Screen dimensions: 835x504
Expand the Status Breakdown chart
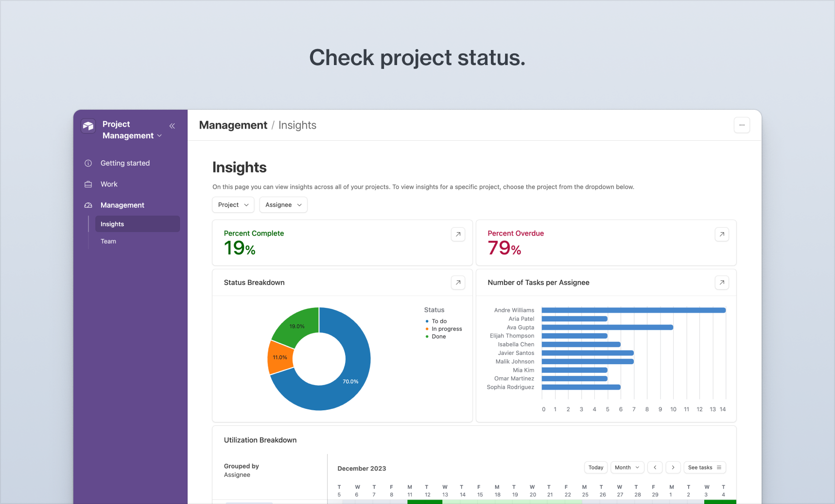[x=458, y=283]
